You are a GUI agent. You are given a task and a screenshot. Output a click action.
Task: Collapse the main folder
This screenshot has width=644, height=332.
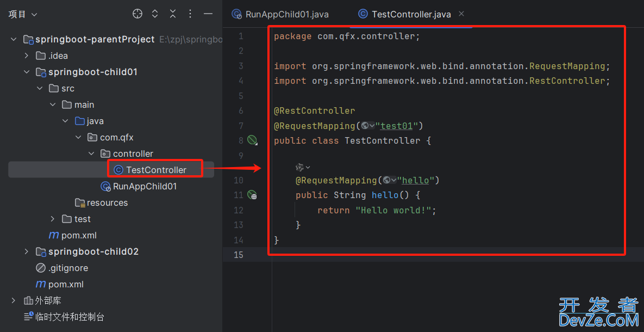[53, 105]
